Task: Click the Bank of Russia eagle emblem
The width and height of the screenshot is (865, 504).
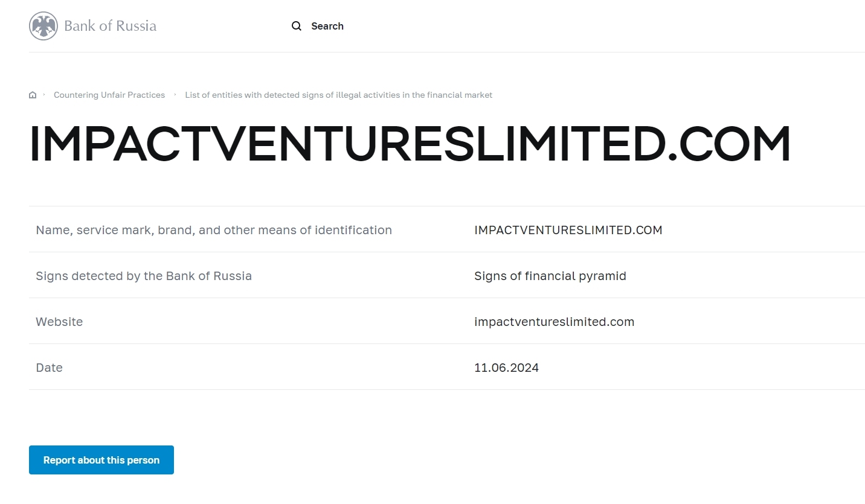Action: pyautogui.click(x=43, y=26)
